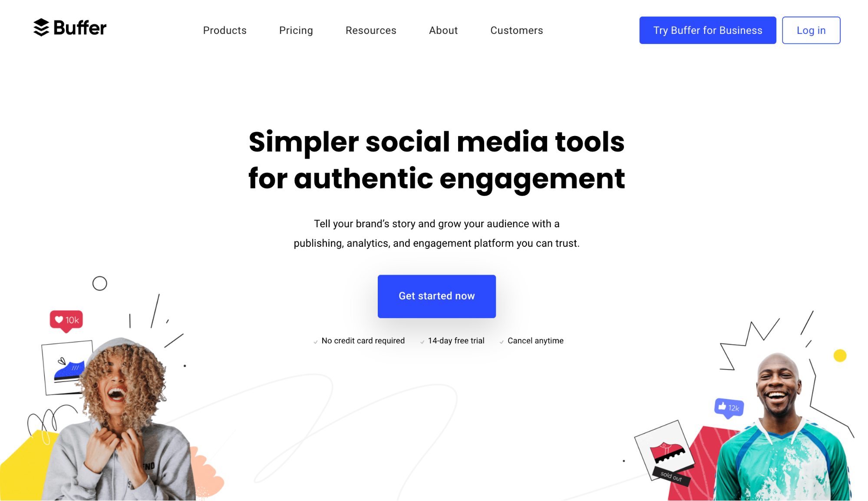Image resolution: width=868 pixels, height=501 pixels.
Task: Select the Customers menu item
Action: tap(516, 30)
